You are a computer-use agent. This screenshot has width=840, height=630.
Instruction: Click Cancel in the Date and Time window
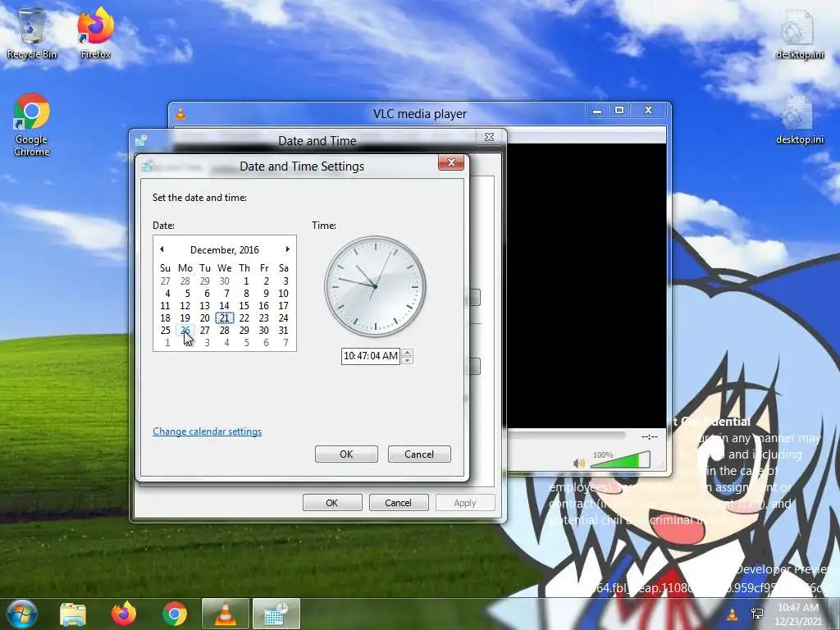(398, 503)
